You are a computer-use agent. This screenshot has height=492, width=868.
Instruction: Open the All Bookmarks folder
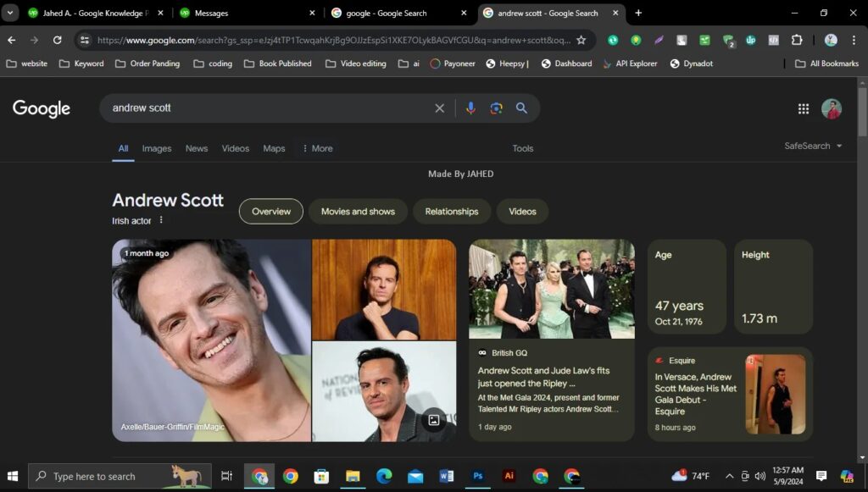(x=826, y=64)
